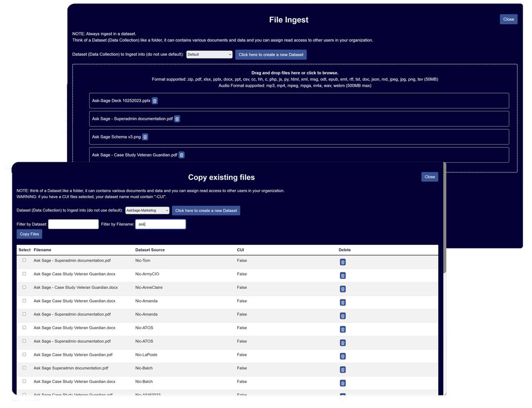Click 'Click here to create a new Dataset'
Image resolution: width=532 pixels, height=408 pixels.
click(206, 210)
